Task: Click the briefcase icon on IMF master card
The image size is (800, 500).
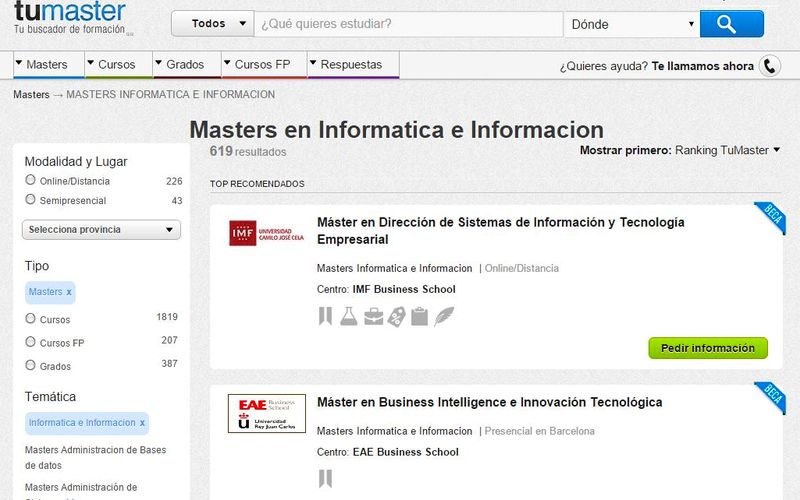Action: tap(373, 316)
